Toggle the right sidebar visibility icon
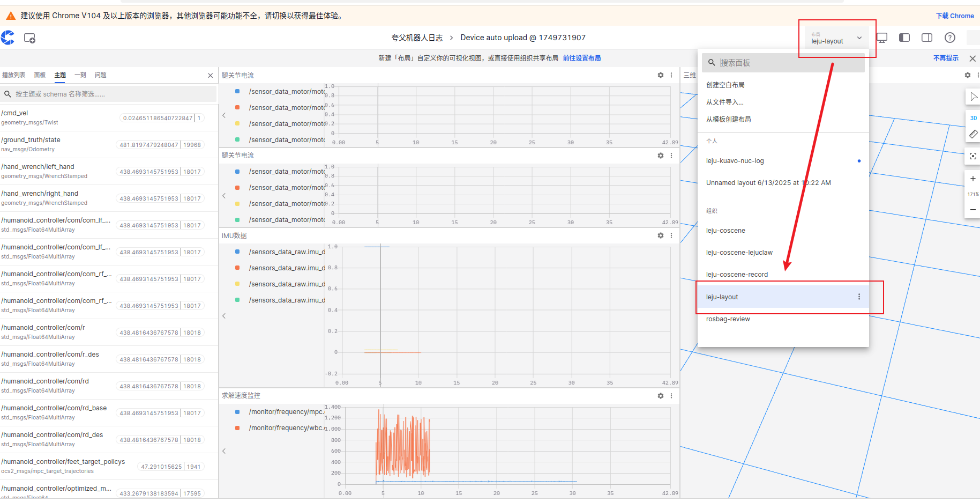 pos(926,38)
